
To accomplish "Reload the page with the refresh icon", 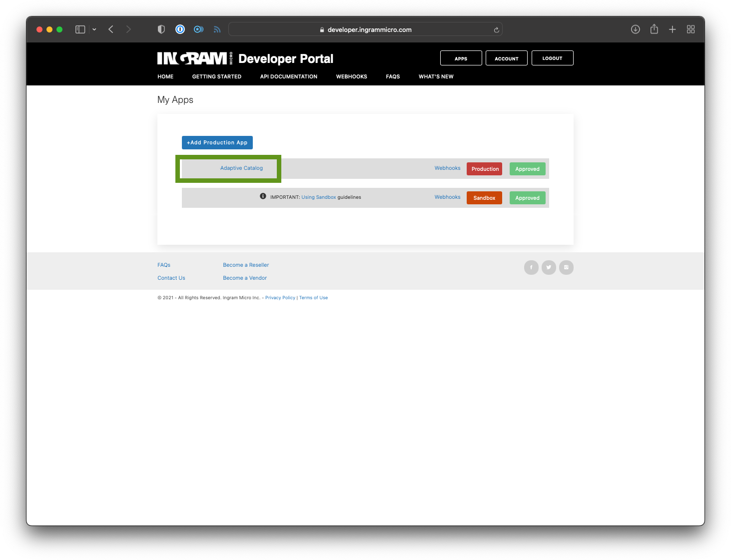I will (x=496, y=30).
